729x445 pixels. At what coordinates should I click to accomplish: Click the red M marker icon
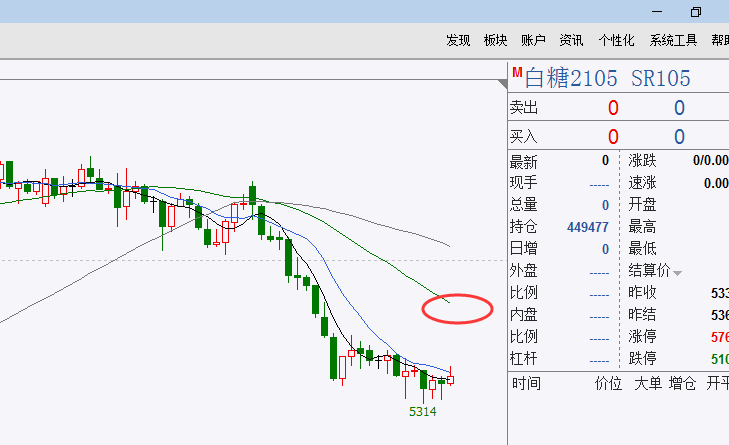517,72
